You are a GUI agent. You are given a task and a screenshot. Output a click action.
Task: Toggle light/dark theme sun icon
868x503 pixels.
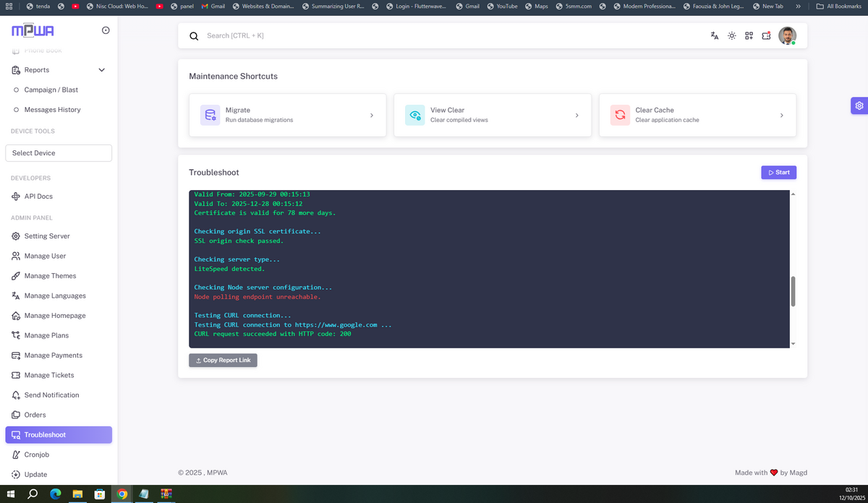pyautogui.click(x=732, y=35)
